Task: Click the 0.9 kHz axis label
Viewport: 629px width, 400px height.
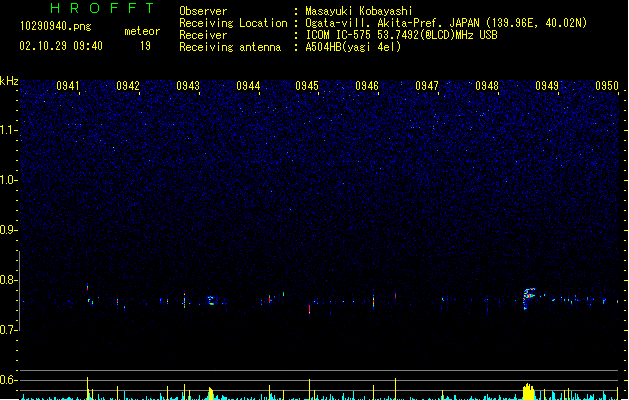Action: pyautogui.click(x=8, y=230)
